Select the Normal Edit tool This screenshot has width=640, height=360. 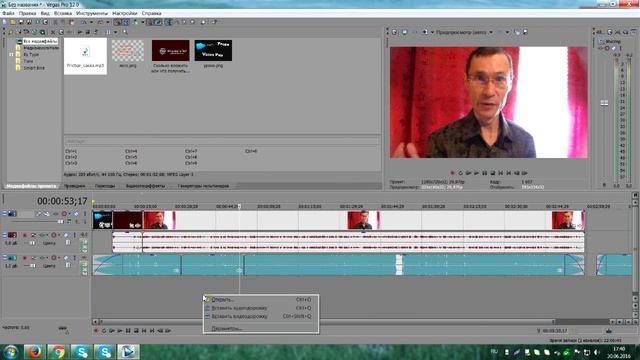pos(168,22)
